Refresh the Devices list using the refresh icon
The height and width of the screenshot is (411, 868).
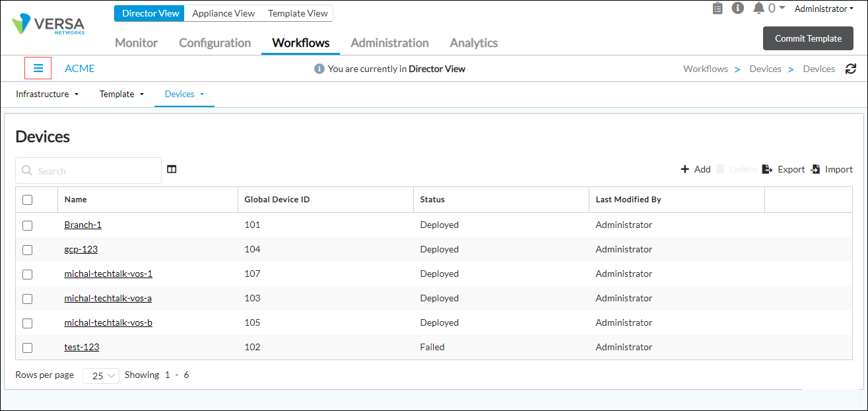pos(851,68)
